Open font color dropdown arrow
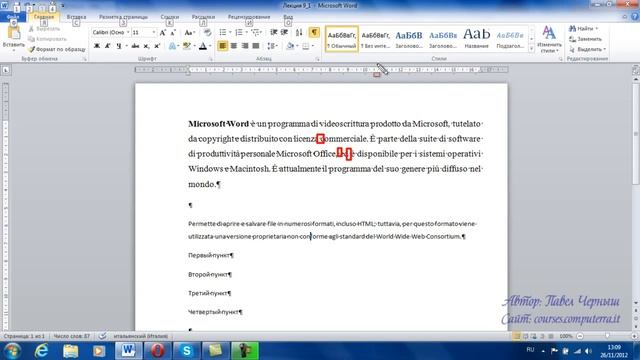Image resolution: width=640 pixels, height=360 pixels. pos(210,46)
